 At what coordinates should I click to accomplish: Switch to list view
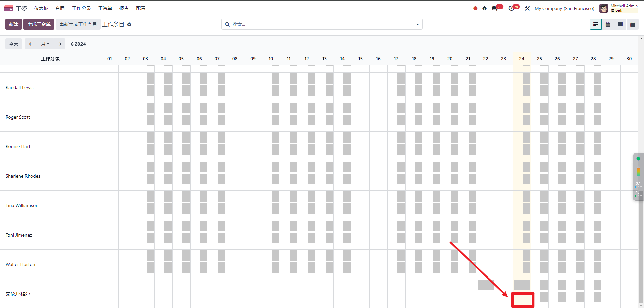[620, 24]
